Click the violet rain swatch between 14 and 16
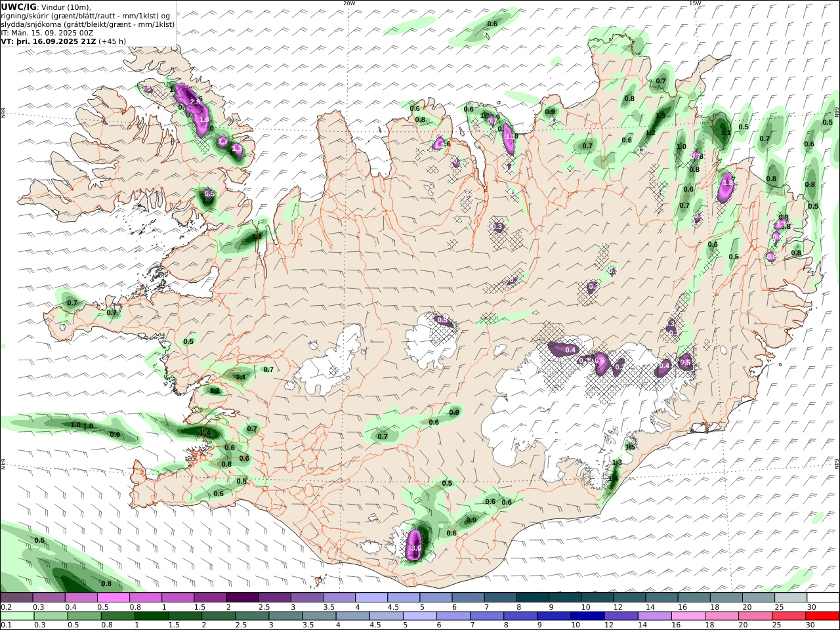Image resolution: width=840 pixels, height=630 pixels. point(654,616)
